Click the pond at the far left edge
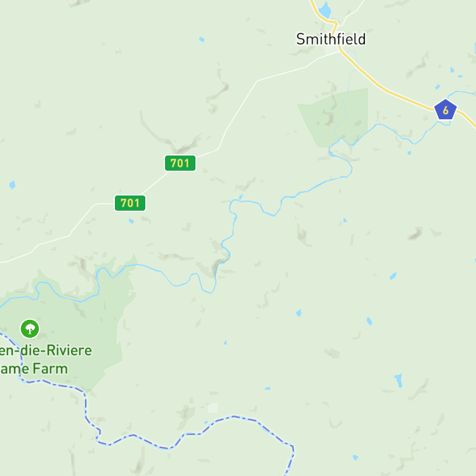476x476 pixels. (12, 185)
